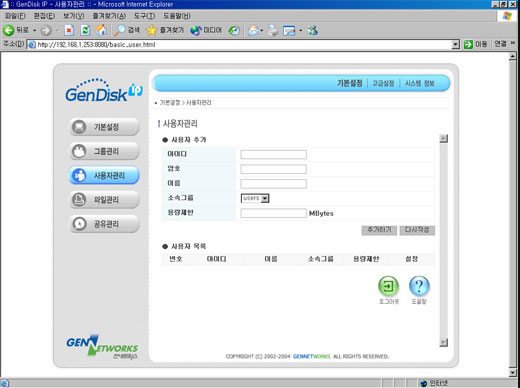The image size is (520, 388).
Task: Click the Links (연결) toolbar label
Action: tap(500, 44)
